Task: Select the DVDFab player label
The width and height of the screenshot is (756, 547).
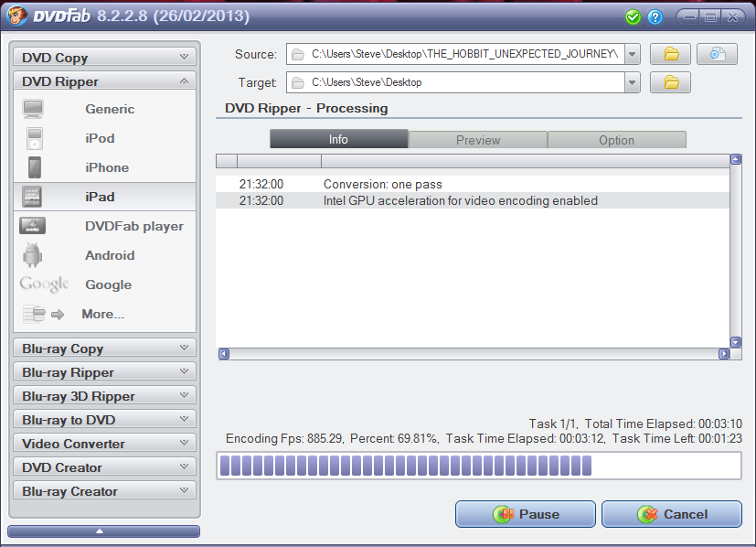Action: click(134, 226)
